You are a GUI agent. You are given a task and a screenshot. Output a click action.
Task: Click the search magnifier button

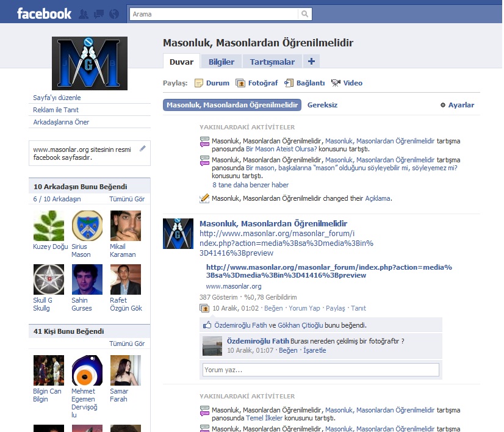(304, 13)
